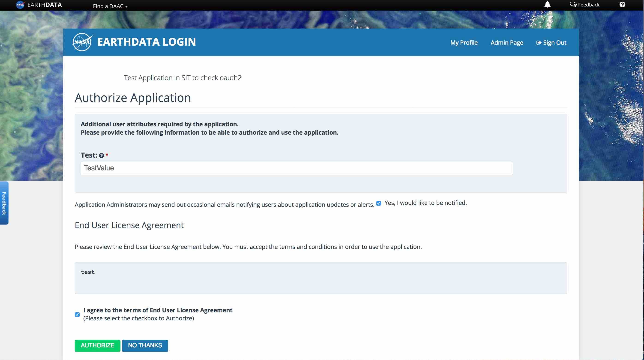Navigate to Admin Page
The height and width of the screenshot is (360, 644).
click(x=507, y=42)
